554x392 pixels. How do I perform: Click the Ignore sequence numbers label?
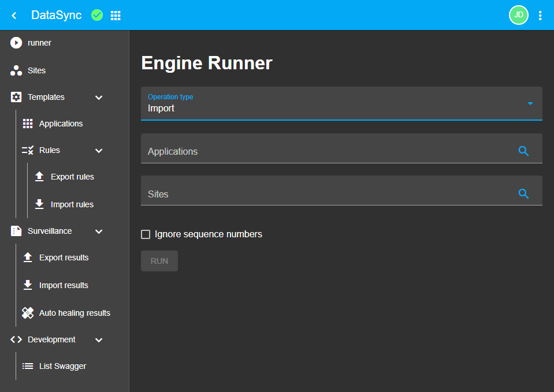pyautogui.click(x=209, y=234)
